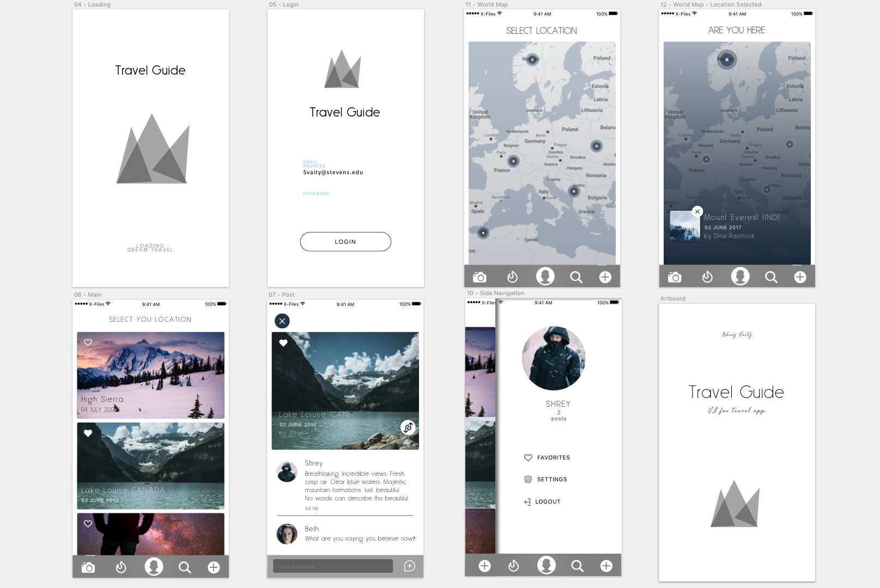Image resolution: width=880 pixels, height=588 pixels.
Task: Click search icon on Location Selected screen
Action: [771, 278]
